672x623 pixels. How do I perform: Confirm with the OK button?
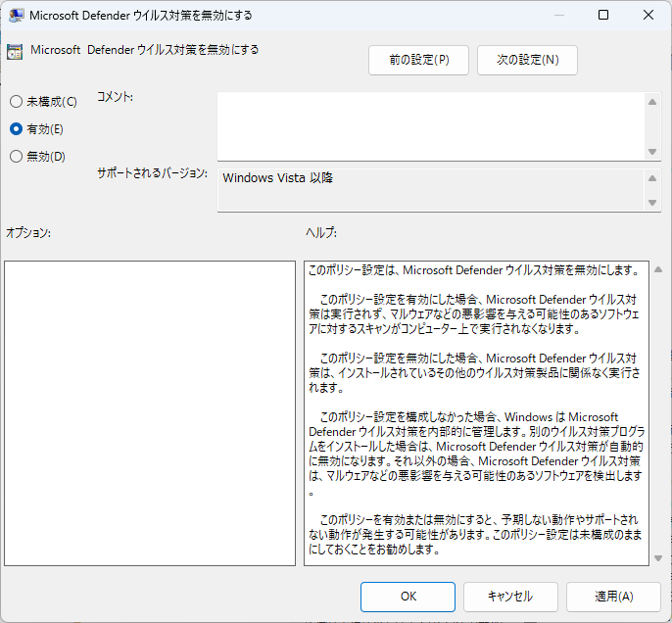[x=408, y=597]
